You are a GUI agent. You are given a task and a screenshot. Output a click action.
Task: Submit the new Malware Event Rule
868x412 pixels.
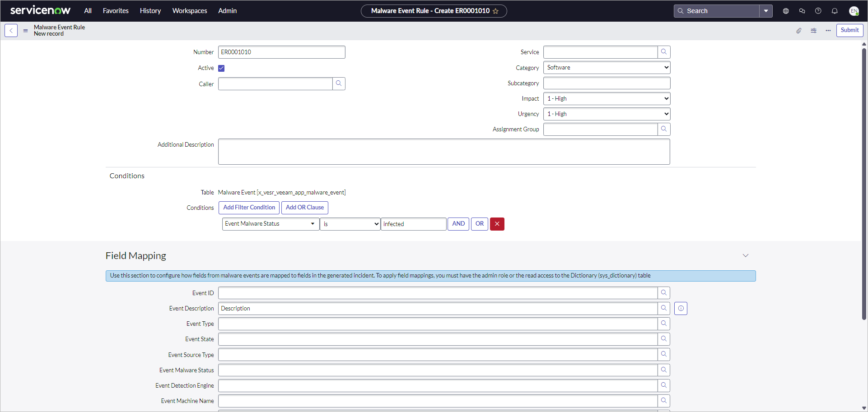849,30
